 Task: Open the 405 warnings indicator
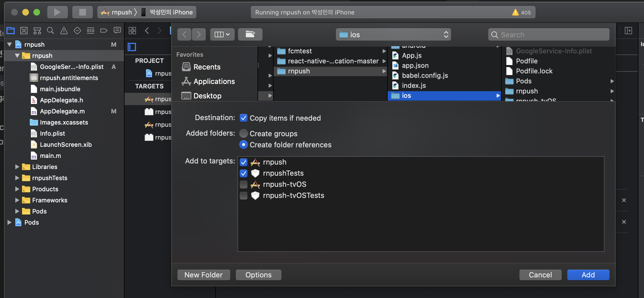[522, 13]
